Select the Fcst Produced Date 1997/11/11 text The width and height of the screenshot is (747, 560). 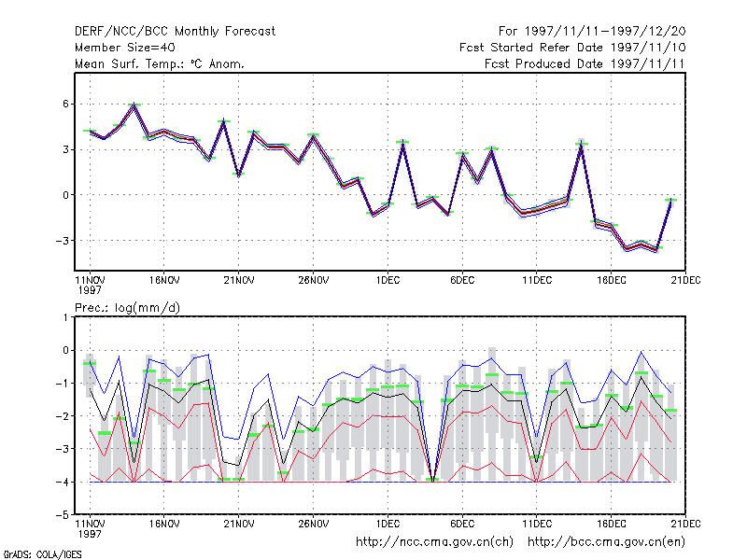(x=585, y=63)
